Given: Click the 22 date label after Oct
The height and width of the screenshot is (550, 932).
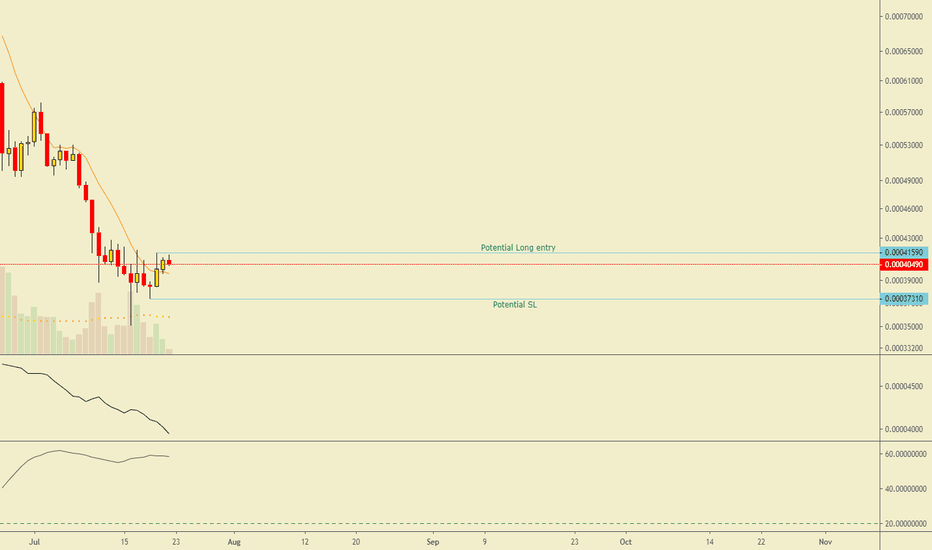Looking at the screenshot, I should (761, 542).
